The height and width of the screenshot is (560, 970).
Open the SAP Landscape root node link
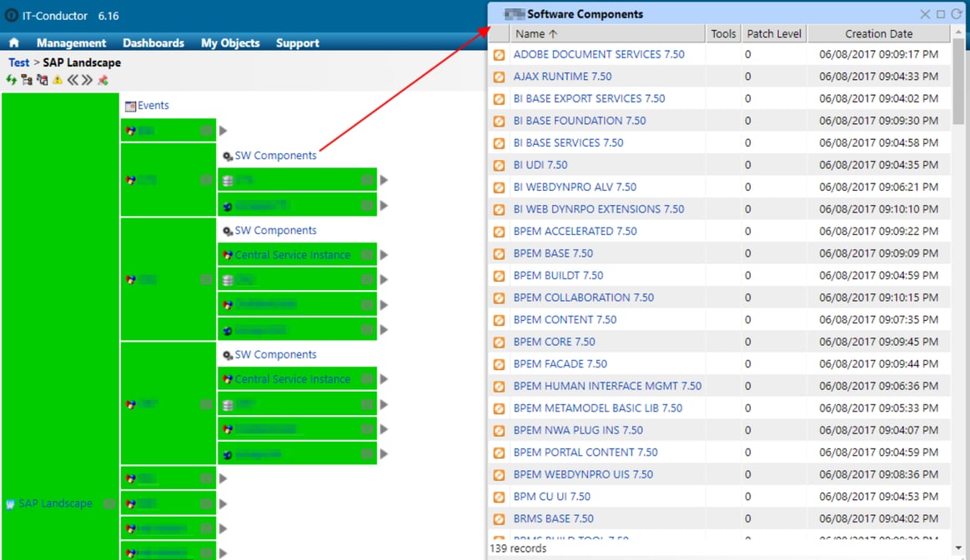[55, 503]
